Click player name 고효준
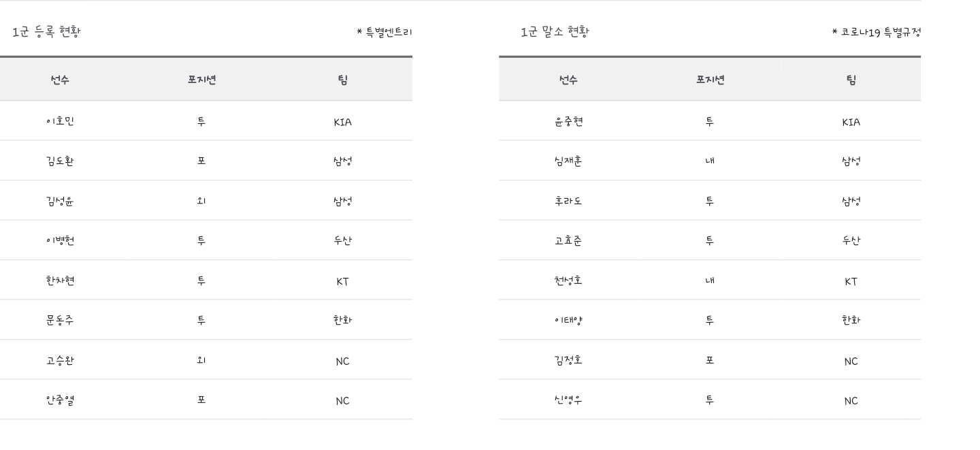The height and width of the screenshot is (450, 980). (568, 240)
